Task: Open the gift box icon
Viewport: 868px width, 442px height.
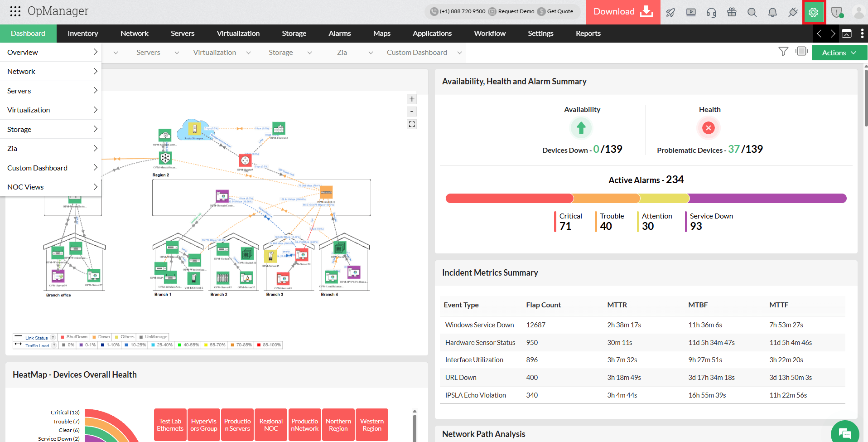Action: pos(732,12)
